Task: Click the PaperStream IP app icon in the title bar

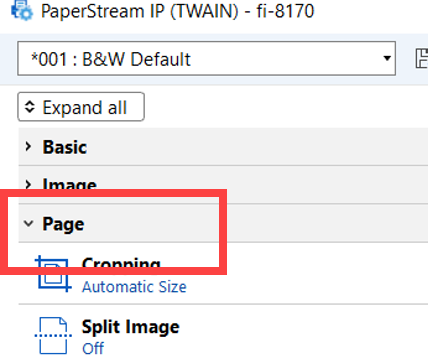Action: point(22,10)
